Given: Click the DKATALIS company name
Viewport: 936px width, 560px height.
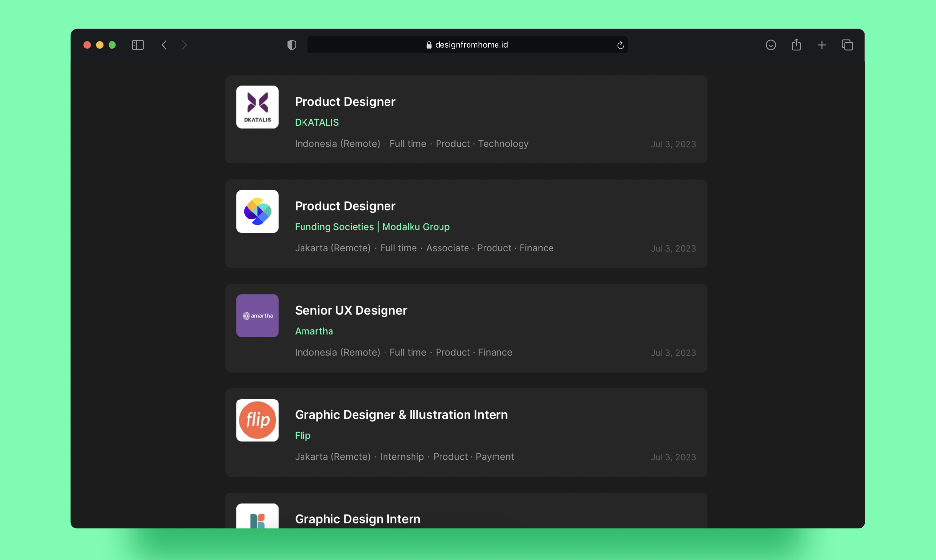Looking at the screenshot, I should click(x=317, y=122).
